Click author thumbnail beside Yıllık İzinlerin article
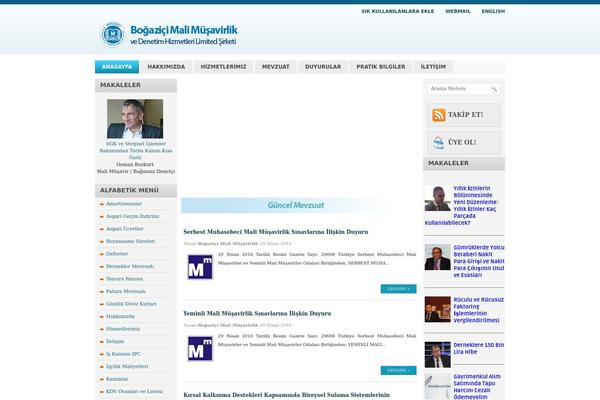Viewport: 600px width, 400px height. [437, 198]
